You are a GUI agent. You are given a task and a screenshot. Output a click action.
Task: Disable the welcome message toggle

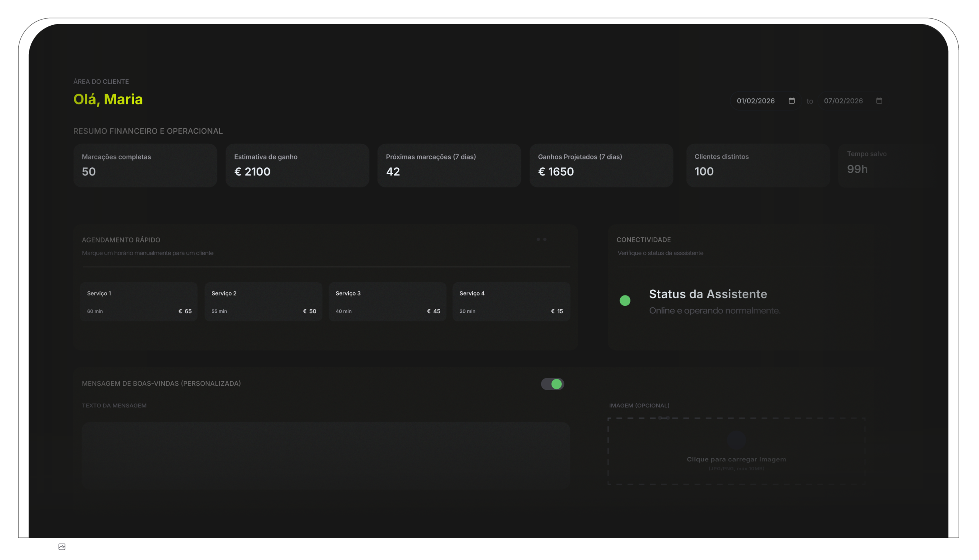click(x=552, y=384)
